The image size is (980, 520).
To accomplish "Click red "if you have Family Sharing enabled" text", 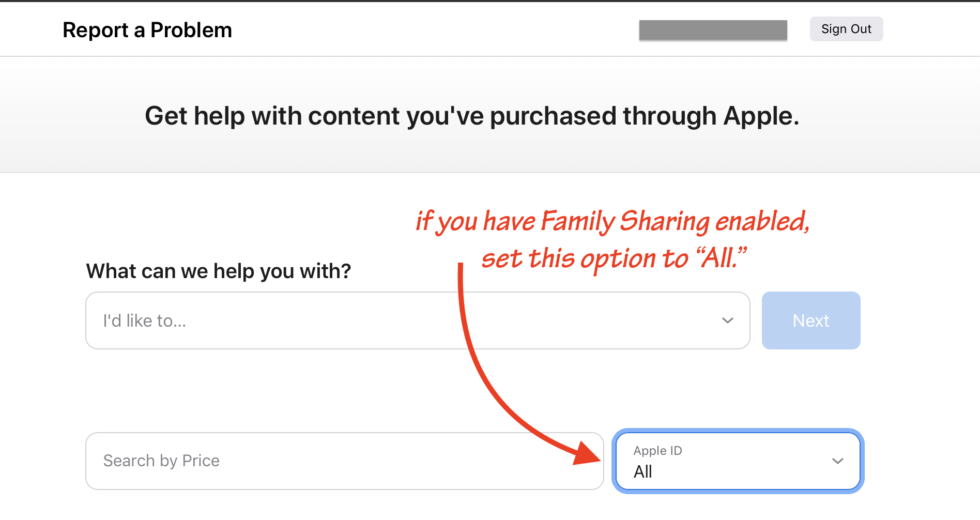I will (612, 221).
